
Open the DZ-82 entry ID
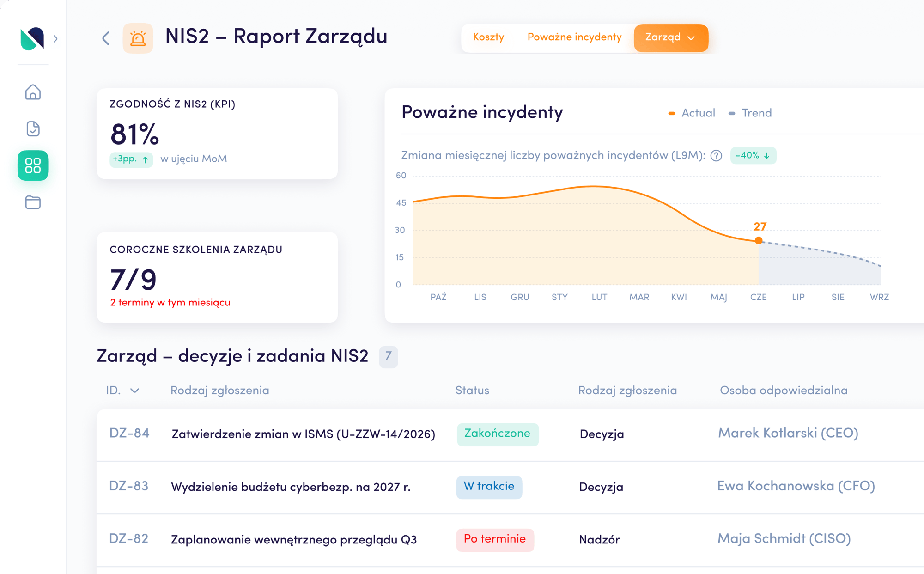coord(129,539)
